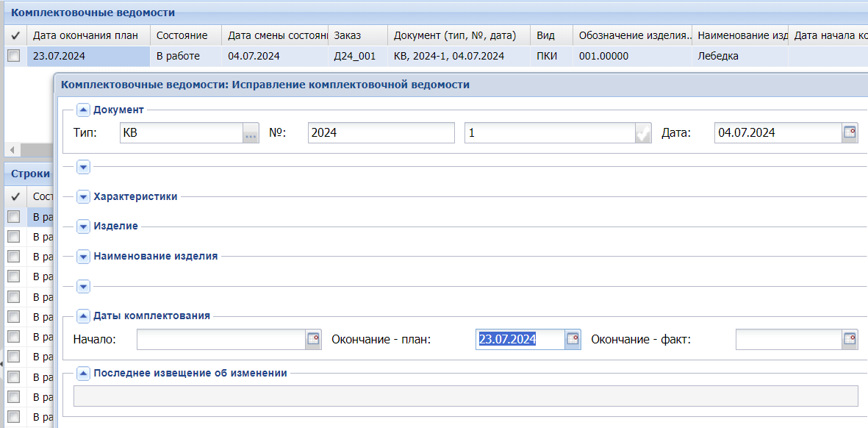This screenshot has height=428, width=868.
Task: Sort by Дата окончания план column header
Action: point(88,35)
